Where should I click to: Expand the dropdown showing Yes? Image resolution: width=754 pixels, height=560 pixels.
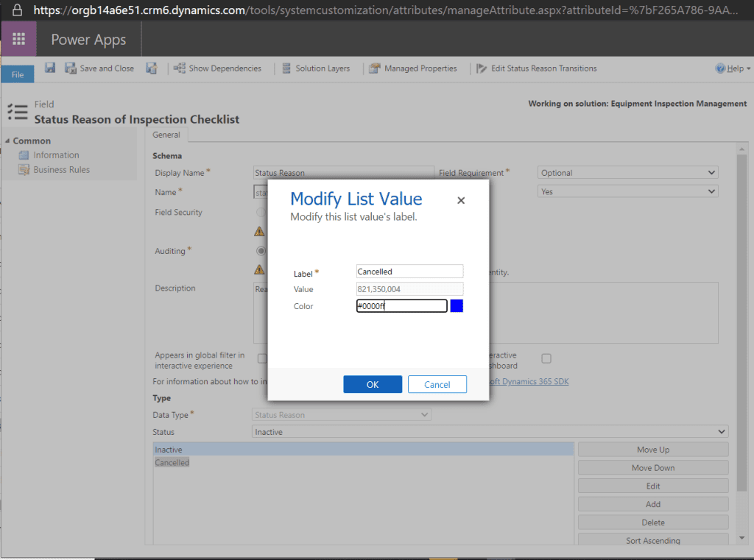(627, 191)
